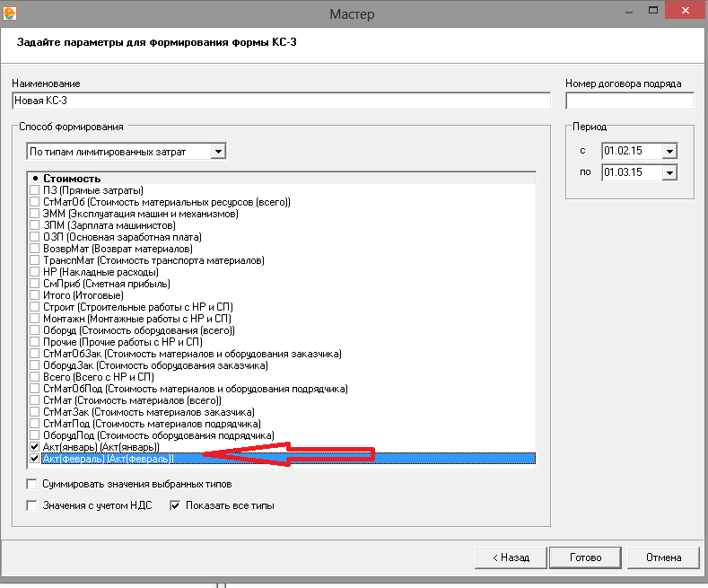708x588 pixels.
Task: Open the Способ формирования dropdown
Action: [218, 152]
